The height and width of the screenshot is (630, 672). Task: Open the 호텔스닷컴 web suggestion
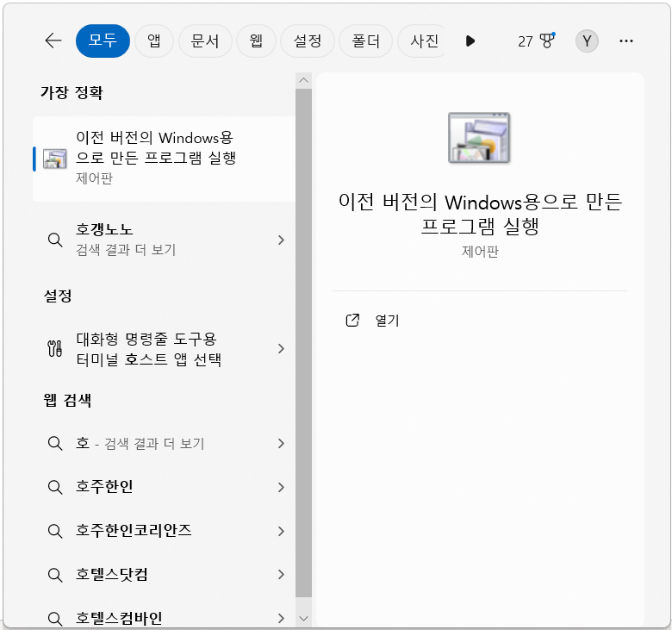coord(164,575)
